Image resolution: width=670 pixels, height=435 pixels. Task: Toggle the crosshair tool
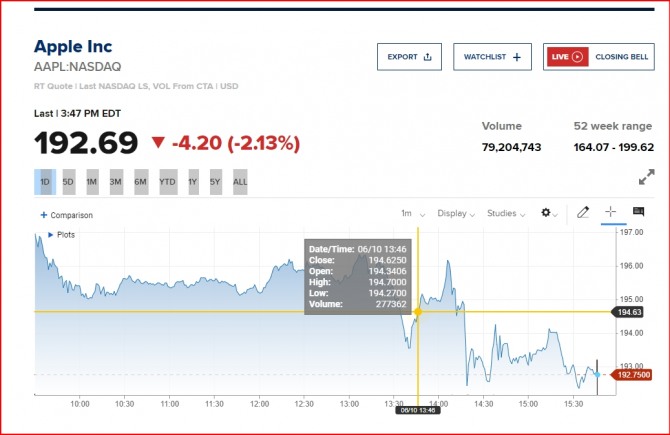611,213
